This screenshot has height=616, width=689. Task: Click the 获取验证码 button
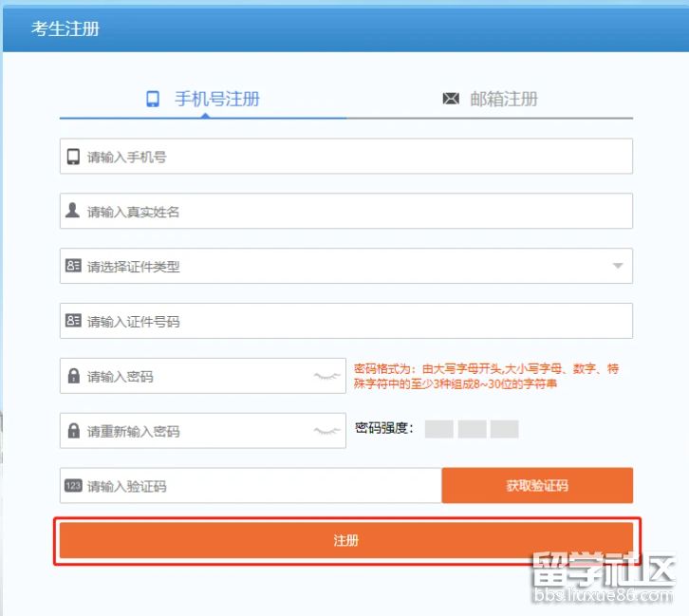[537, 485]
